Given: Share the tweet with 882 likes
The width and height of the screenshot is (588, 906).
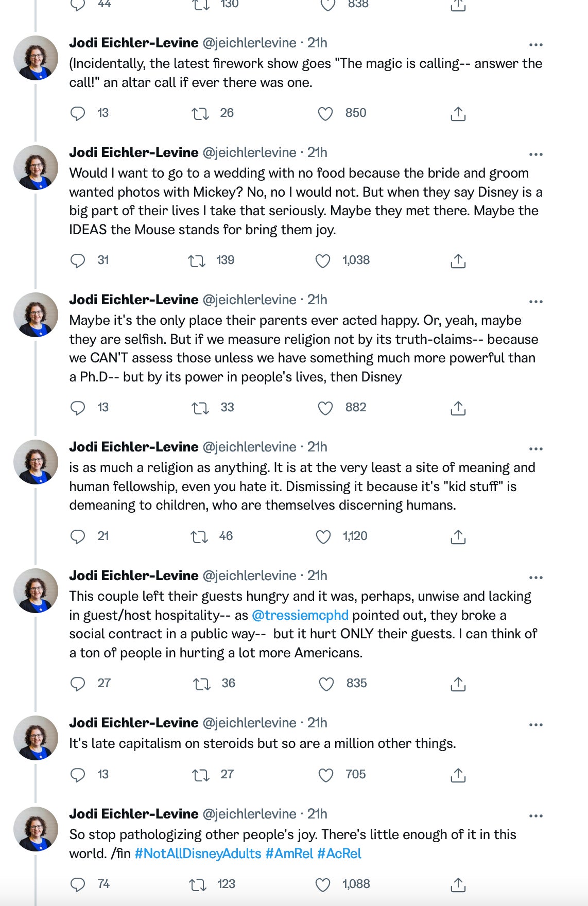Looking at the screenshot, I should 458,408.
